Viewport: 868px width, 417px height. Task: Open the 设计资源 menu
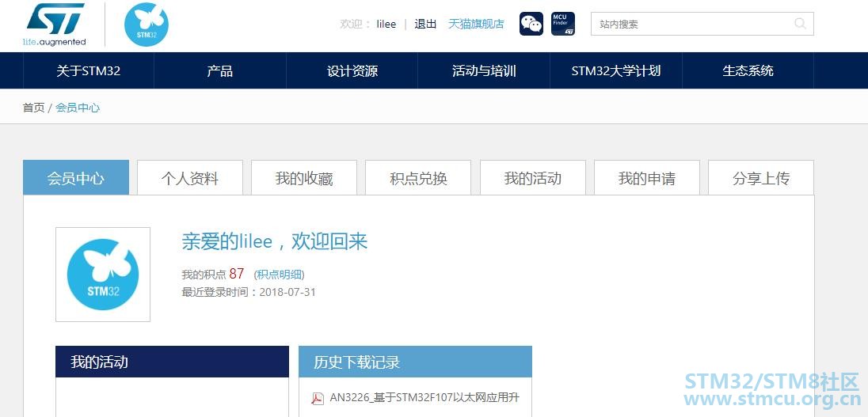tap(352, 70)
